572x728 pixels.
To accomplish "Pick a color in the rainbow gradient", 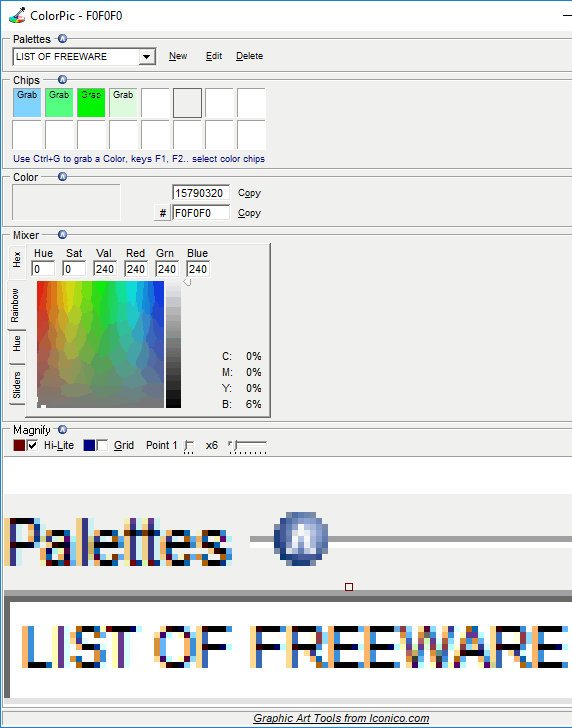I will pyautogui.click(x=100, y=344).
